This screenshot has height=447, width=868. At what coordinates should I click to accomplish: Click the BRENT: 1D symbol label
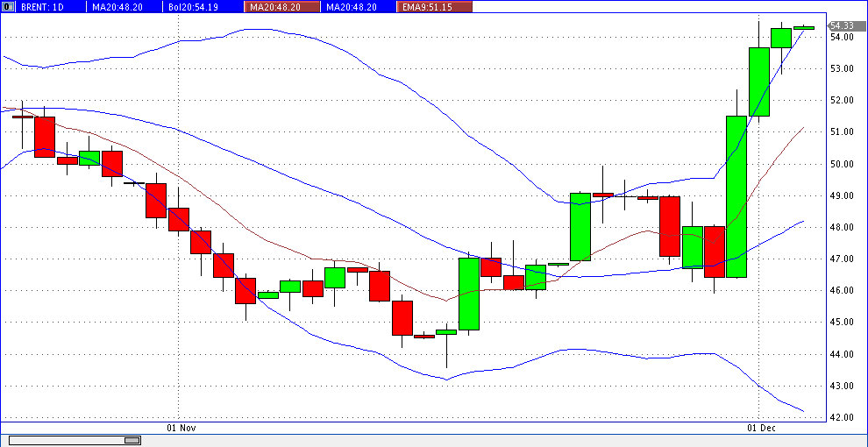[42, 7]
